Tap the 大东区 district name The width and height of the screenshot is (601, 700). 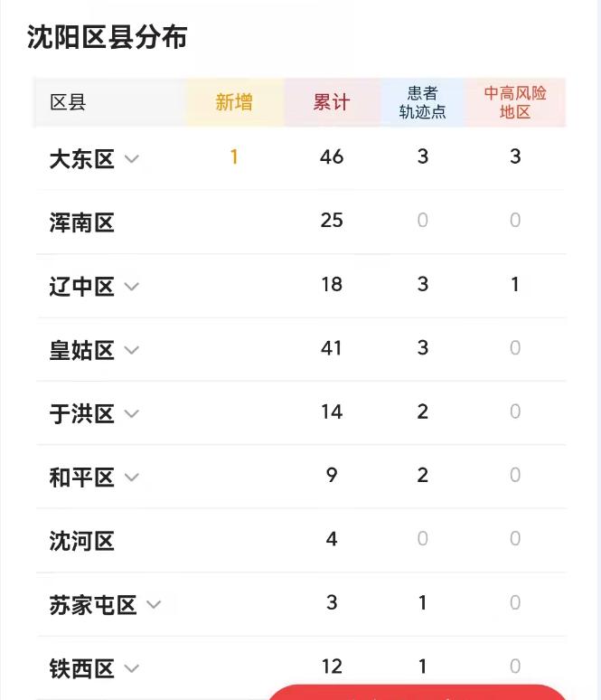tap(82, 159)
